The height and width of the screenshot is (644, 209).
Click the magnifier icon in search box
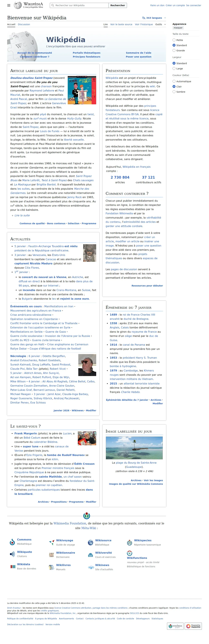coord(53,5)
